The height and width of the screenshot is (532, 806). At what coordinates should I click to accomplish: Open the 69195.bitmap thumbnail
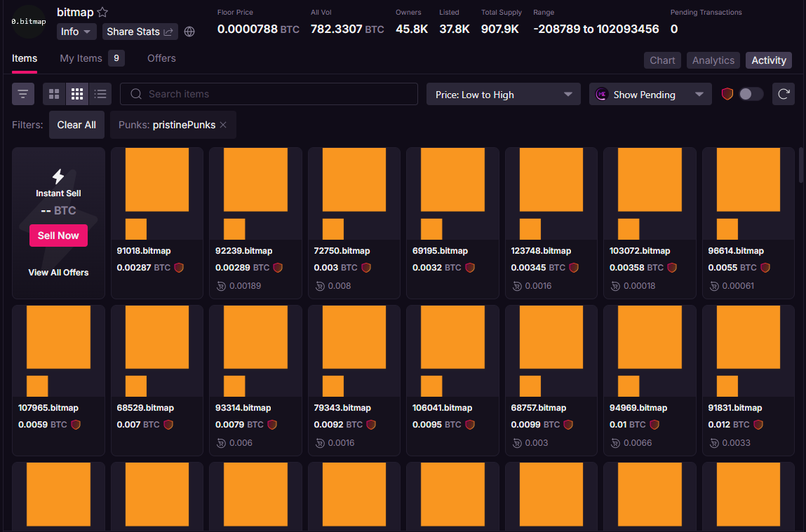[452, 193]
